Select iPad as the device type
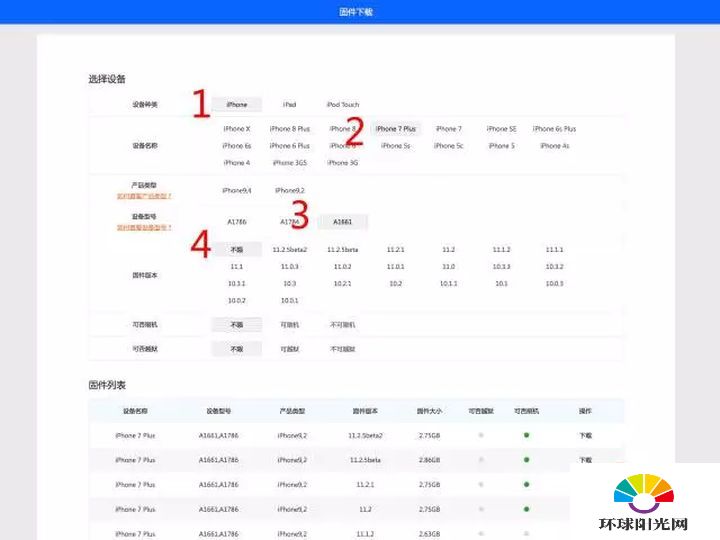Viewport: 720px width, 540px height. (290, 105)
